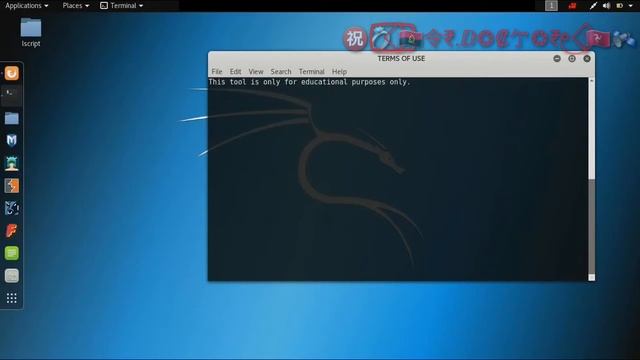
Task: Open the Help menu in terminal window
Action: pyautogui.click(x=339, y=71)
